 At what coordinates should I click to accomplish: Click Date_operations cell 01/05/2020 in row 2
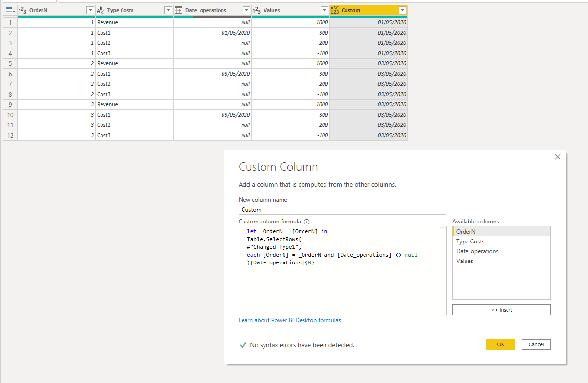pos(212,33)
